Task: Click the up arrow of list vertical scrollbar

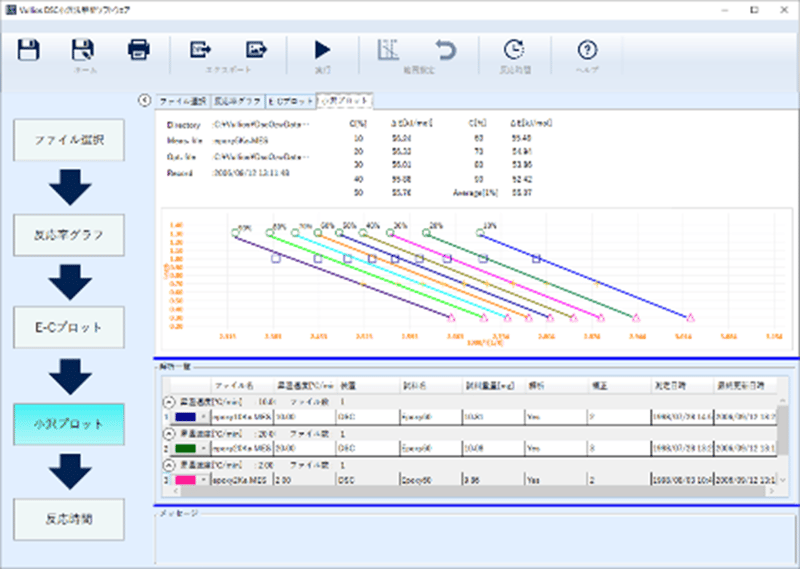Action: 782,400
